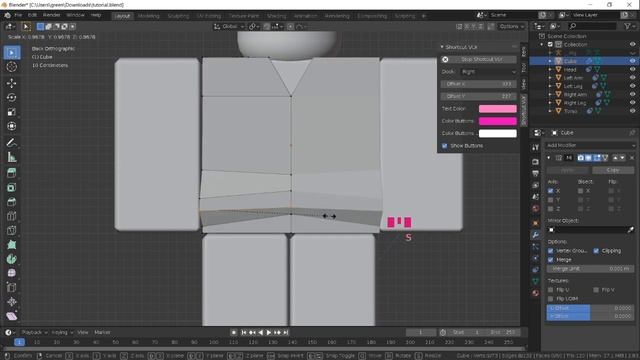Select the Poly Build tool
Screen dimensions: 640x360
11,244
